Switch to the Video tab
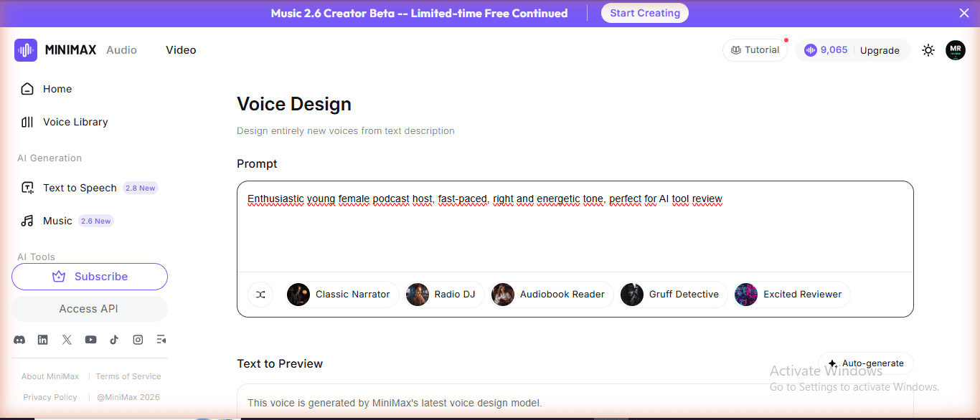 pos(181,50)
